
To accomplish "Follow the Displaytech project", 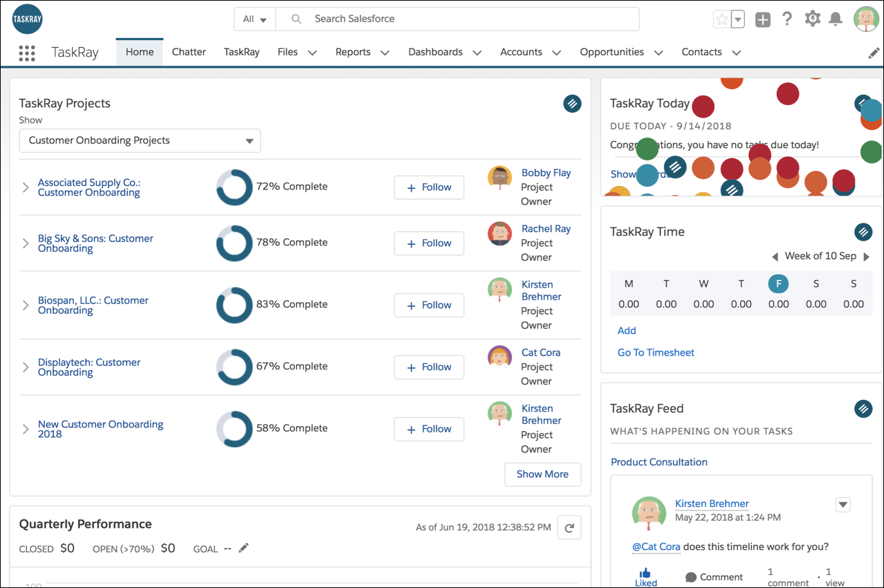I will click(x=429, y=367).
